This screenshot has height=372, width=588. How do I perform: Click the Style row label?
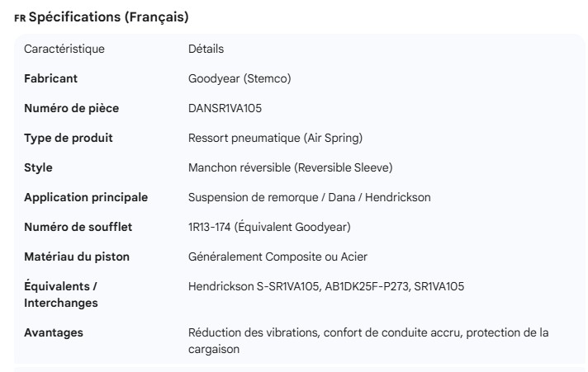click(38, 167)
